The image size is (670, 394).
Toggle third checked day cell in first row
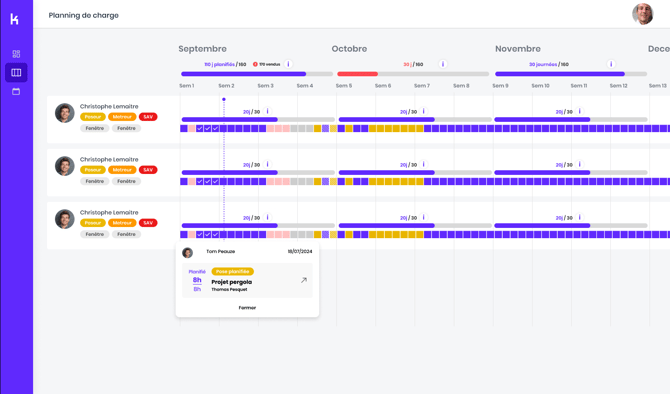point(215,129)
